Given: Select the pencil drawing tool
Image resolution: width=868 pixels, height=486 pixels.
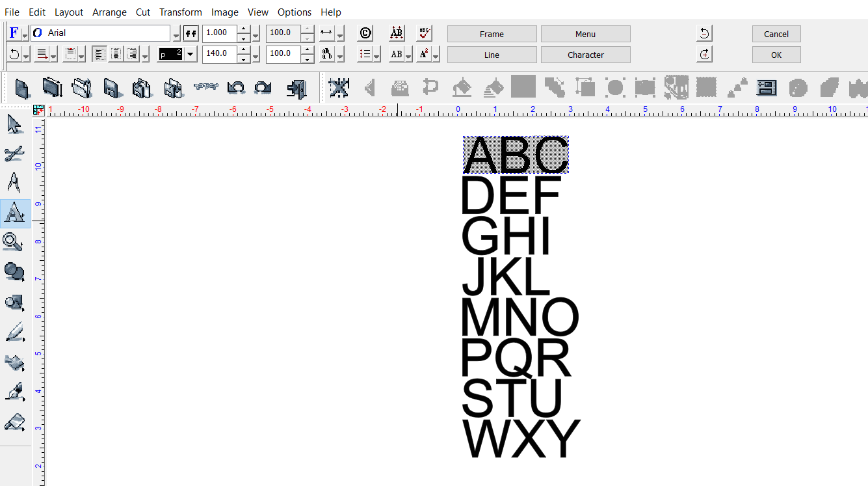Looking at the screenshot, I should [14, 332].
